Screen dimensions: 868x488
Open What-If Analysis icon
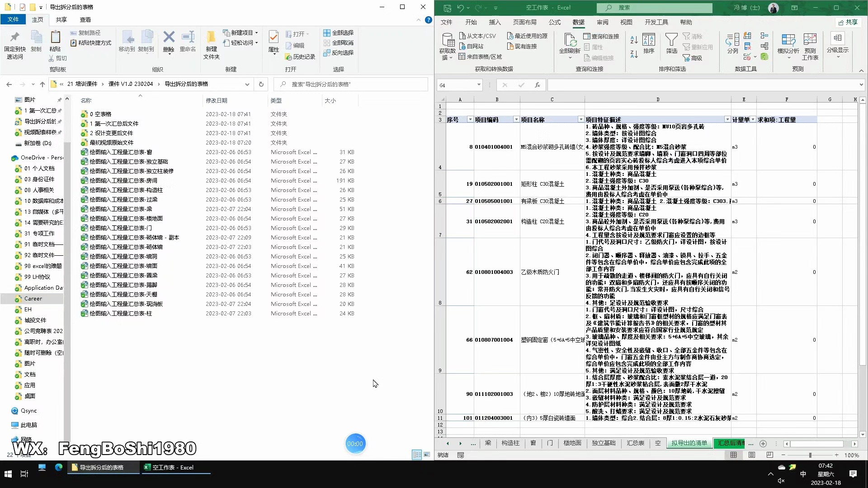pyautogui.click(x=788, y=40)
